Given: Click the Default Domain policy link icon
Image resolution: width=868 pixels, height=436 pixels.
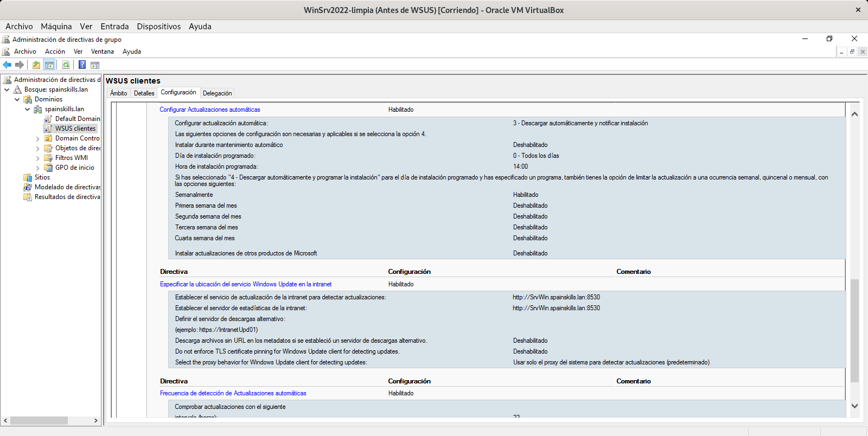Looking at the screenshot, I should pos(48,119).
